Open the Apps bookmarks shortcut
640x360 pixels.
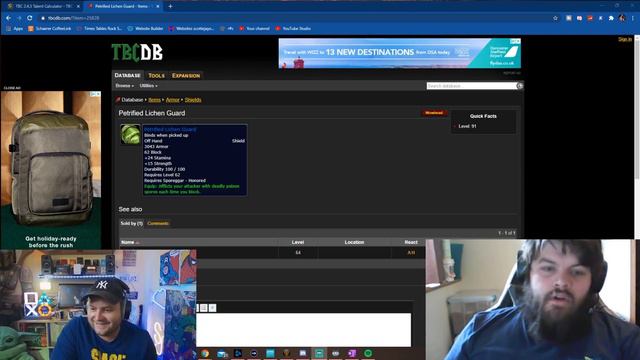[15, 29]
